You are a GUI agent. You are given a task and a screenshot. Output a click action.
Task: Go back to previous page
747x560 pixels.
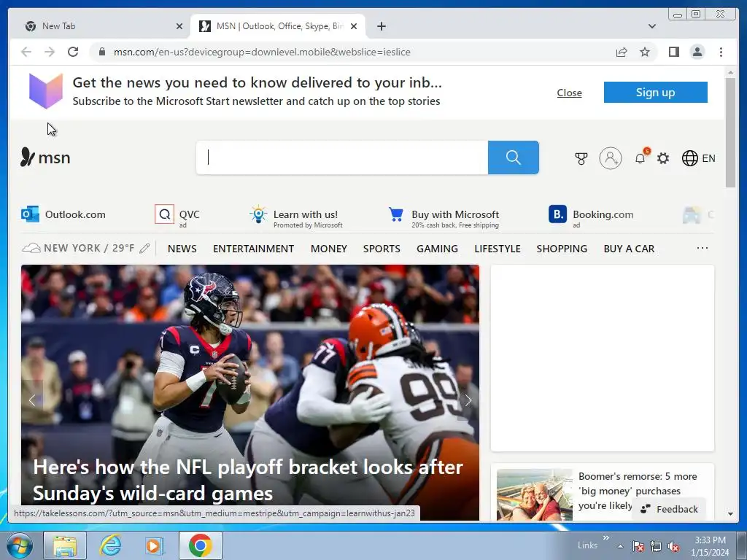click(26, 52)
